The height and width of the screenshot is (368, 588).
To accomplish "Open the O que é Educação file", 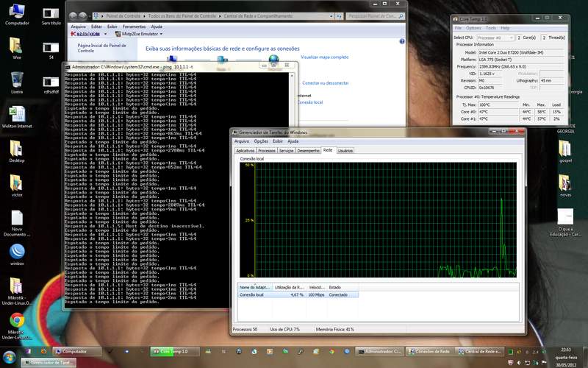I will (x=565, y=222).
